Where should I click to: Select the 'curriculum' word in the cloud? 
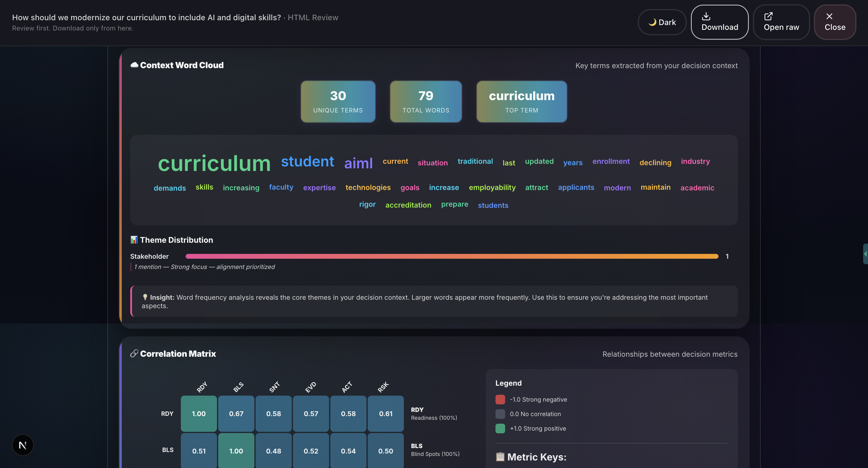coord(214,163)
